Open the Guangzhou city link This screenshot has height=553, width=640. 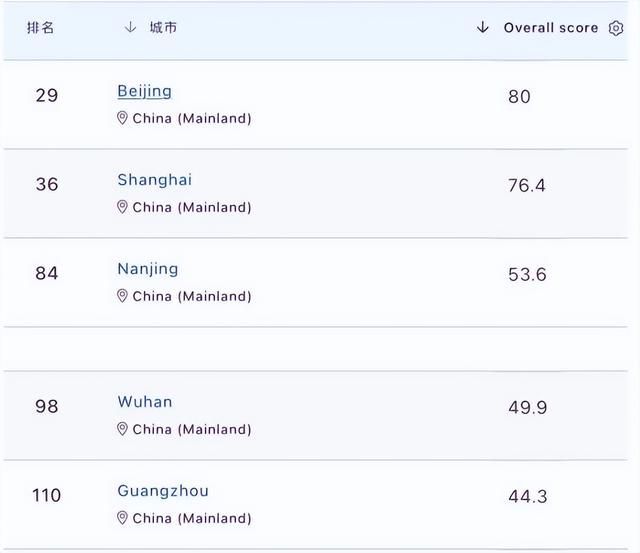click(163, 491)
